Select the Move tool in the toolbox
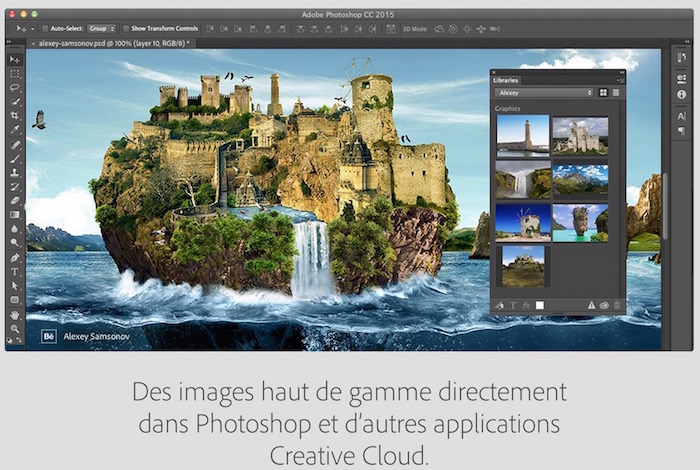Viewport: 700px width, 470px height. 15,60
